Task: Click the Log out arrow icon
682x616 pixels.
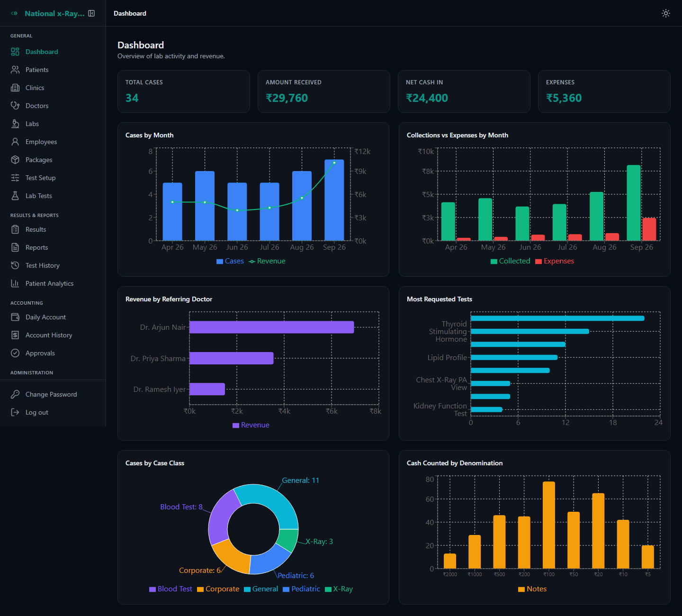Action: point(15,412)
